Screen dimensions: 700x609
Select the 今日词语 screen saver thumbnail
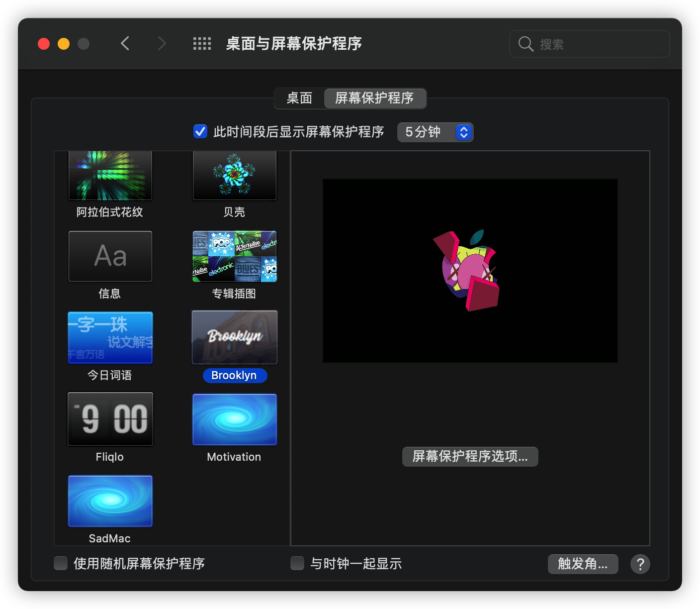pos(110,337)
